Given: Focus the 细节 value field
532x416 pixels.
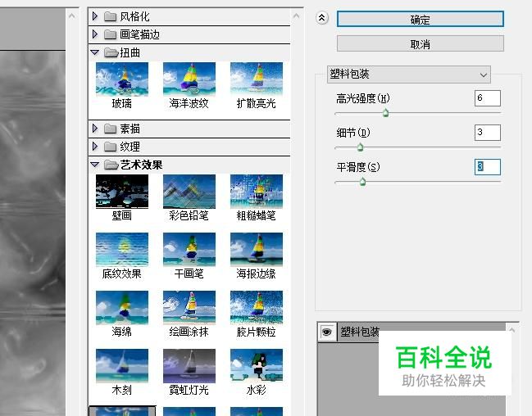Looking at the screenshot, I should [x=488, y=133].
